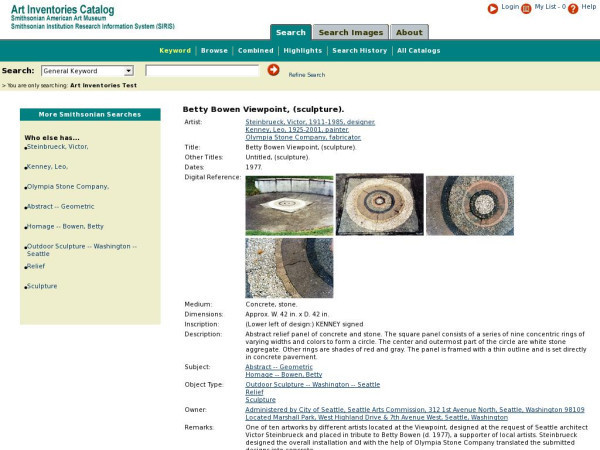
Task: Click the Login link text
Action: pyautogui.click(x=510, y=7)
